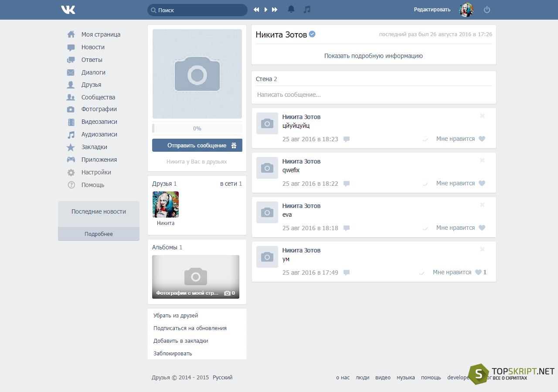Screen dimensions: 558x392
Task: Click the Фотографии camera icon in sidebar
Action: coord(71,109)
